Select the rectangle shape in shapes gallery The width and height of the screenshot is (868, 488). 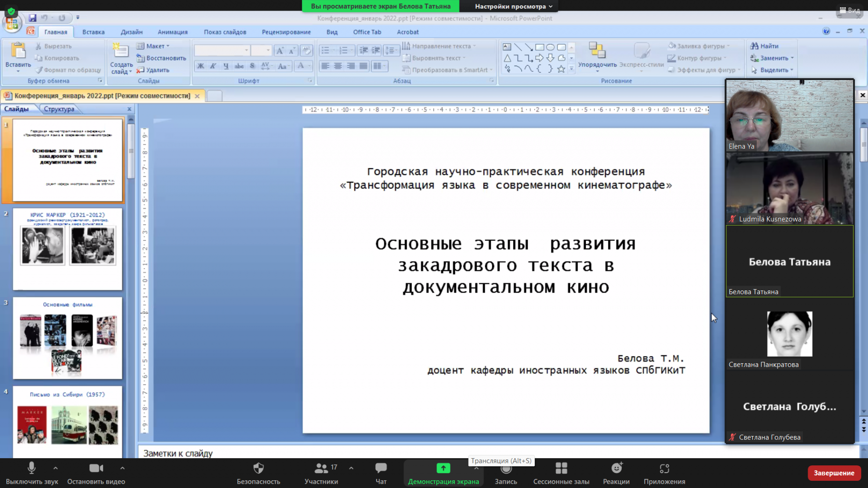(540, 47)
